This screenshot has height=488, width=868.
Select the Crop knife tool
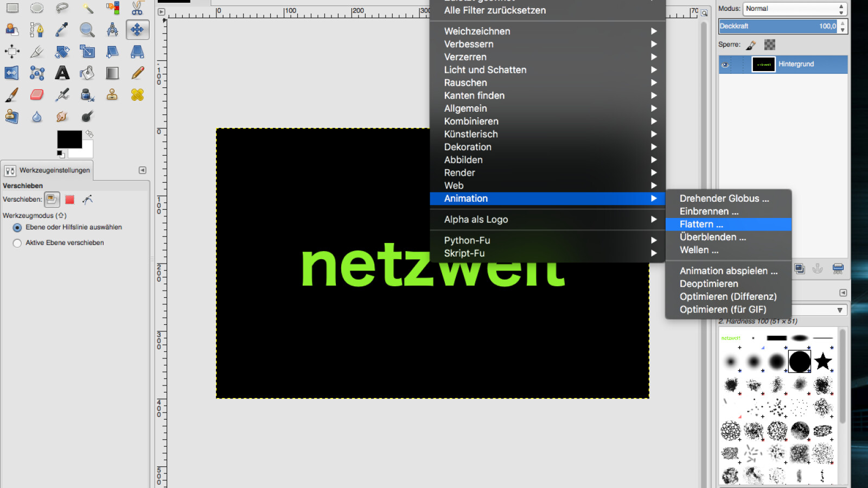37,52
